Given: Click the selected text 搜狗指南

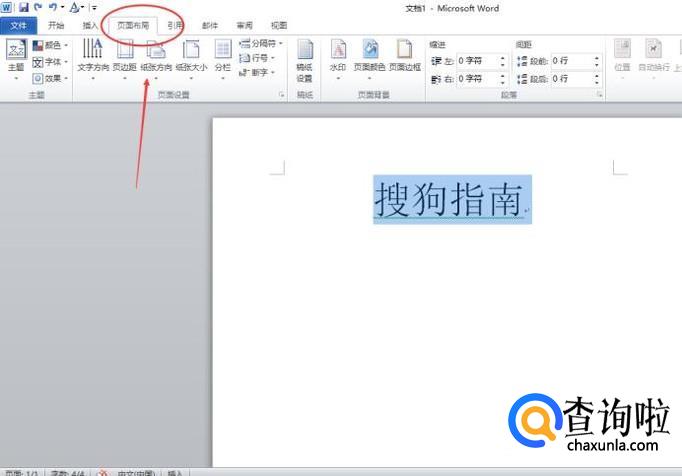Looking at the screenshot, I should tap(449, 200).
